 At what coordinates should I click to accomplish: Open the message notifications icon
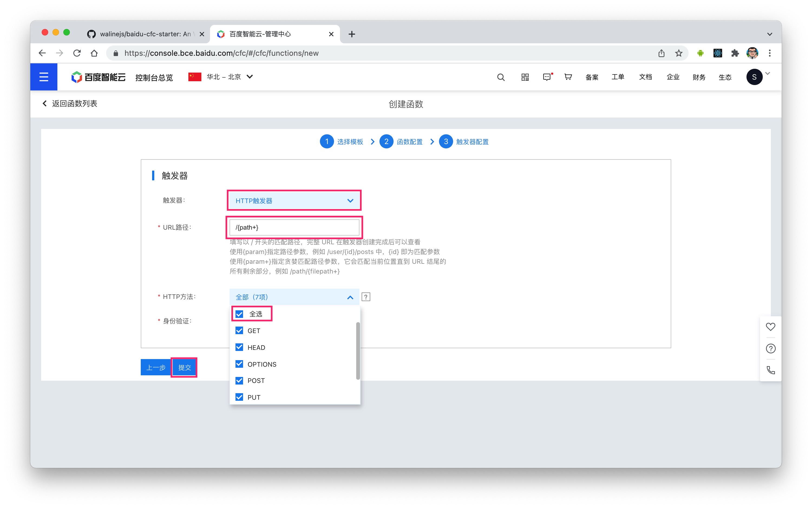547,77
